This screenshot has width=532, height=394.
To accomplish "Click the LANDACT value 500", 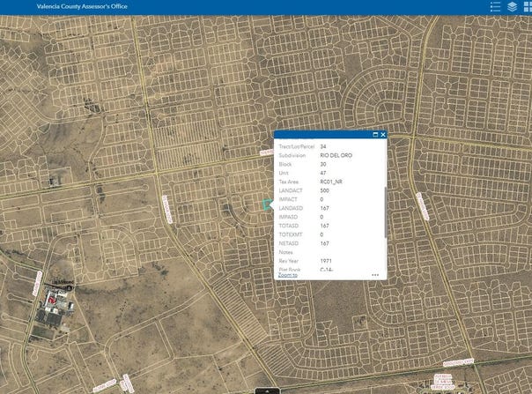I will (x=324, y=190).
